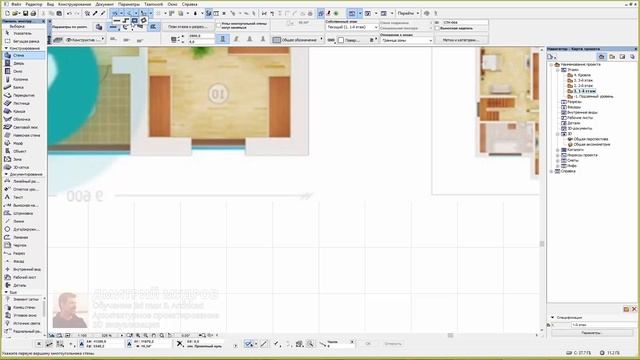
Task: Select the Оболочка (Shell) tool
Action: (x=23, y=119)
